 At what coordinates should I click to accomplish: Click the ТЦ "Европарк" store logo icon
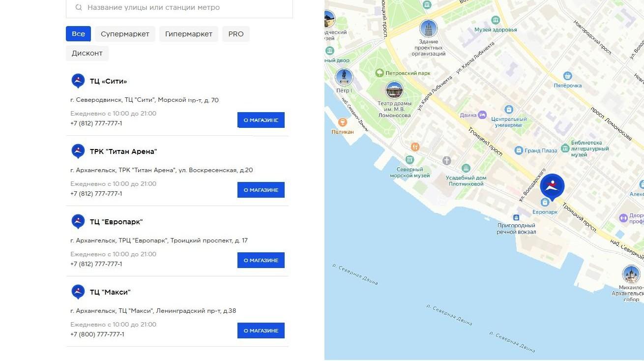coord(78,222)
